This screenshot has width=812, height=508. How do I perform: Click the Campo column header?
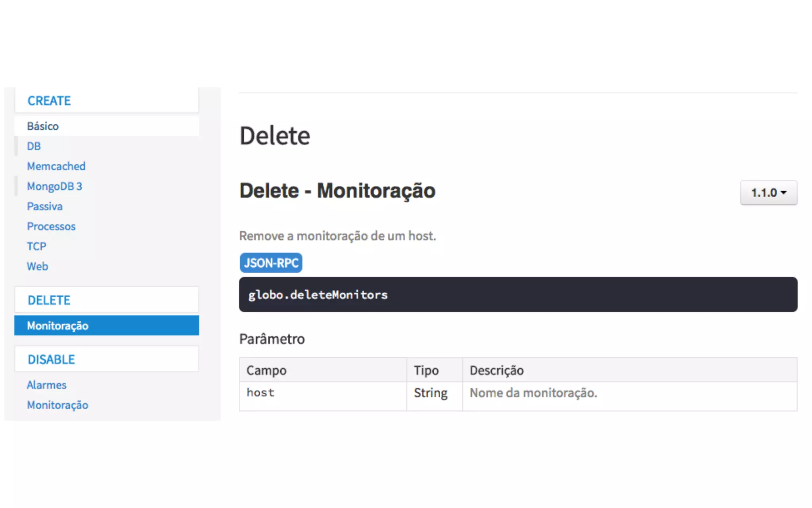[266, 370]
